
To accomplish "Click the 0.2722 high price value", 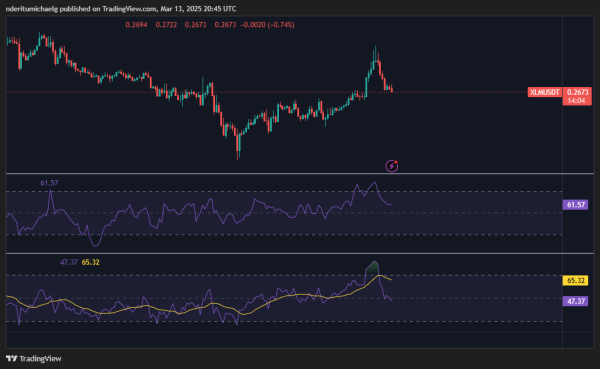I will (166, 25).
